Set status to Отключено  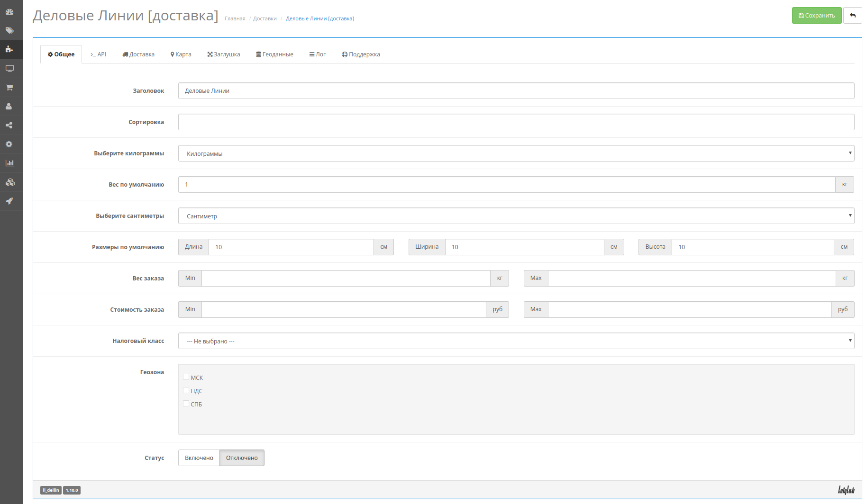242,458
